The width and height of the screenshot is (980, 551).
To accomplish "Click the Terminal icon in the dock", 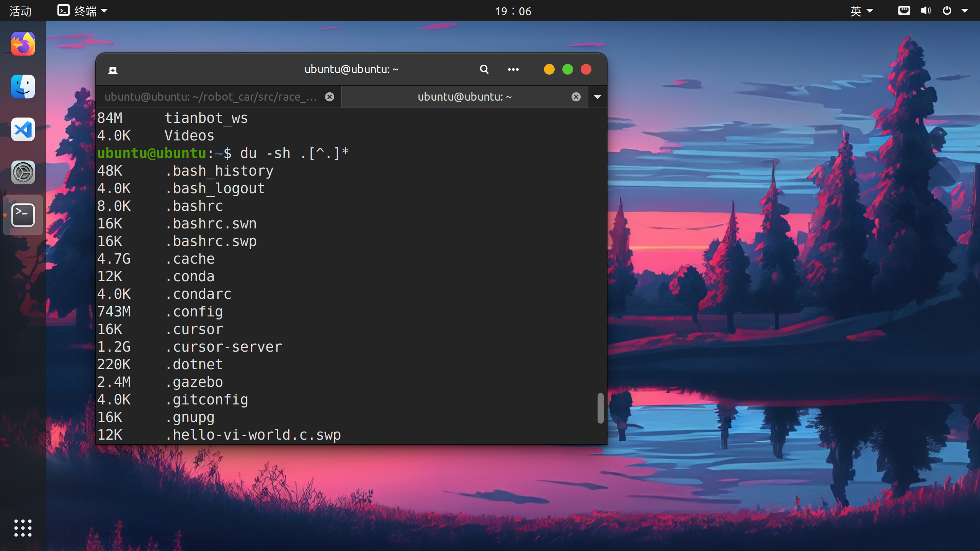I will coord(23,215).
